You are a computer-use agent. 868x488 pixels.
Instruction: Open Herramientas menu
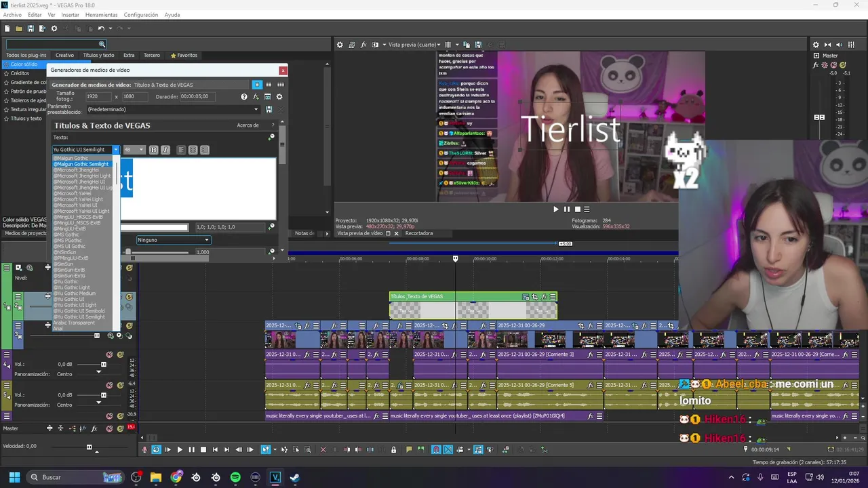point(101,15)
